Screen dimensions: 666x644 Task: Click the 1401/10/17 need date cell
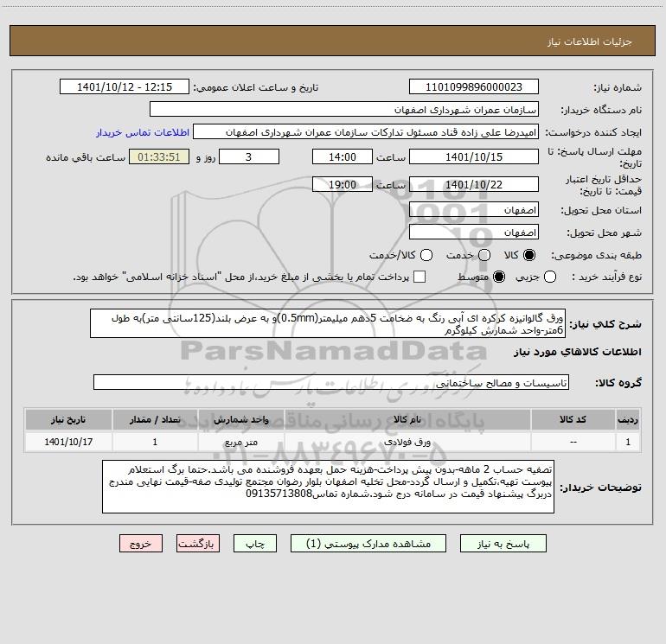[68, 442]
